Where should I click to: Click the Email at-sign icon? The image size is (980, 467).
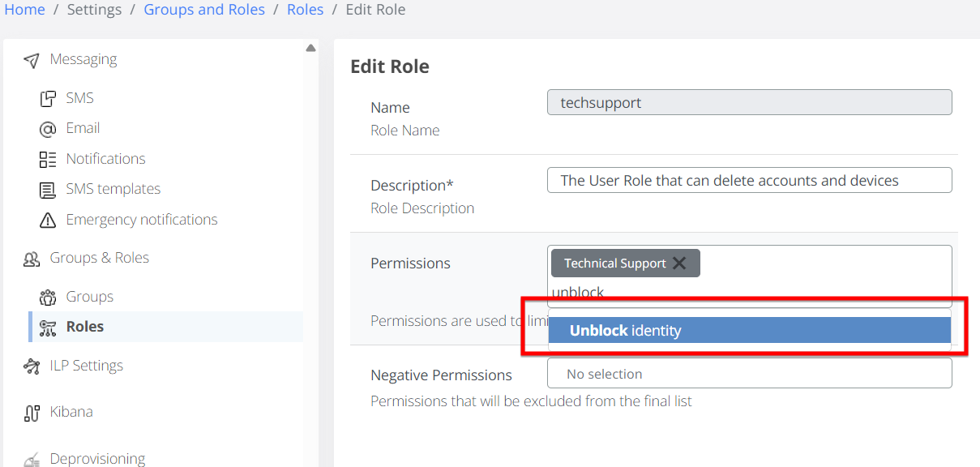[48, 129]
